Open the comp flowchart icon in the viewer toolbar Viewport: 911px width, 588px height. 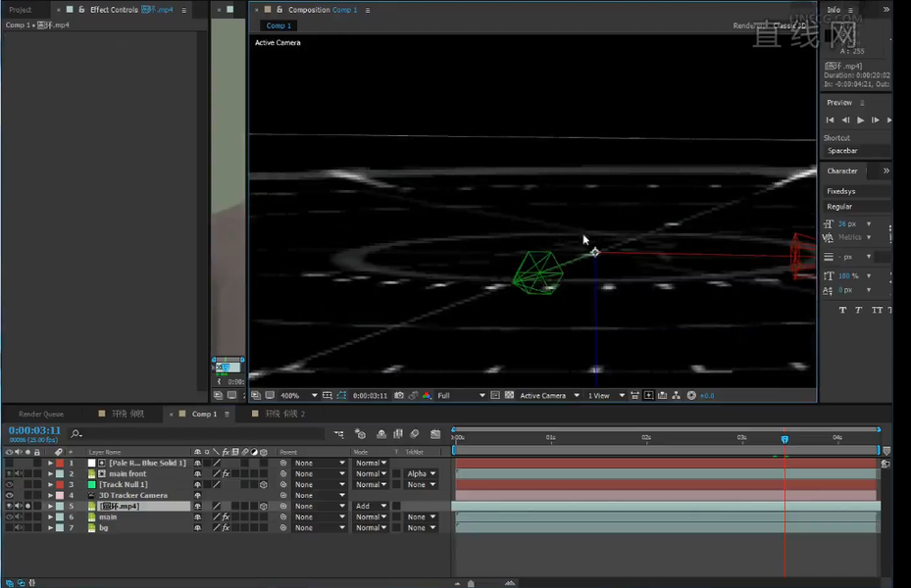click(x=677, y=395)
